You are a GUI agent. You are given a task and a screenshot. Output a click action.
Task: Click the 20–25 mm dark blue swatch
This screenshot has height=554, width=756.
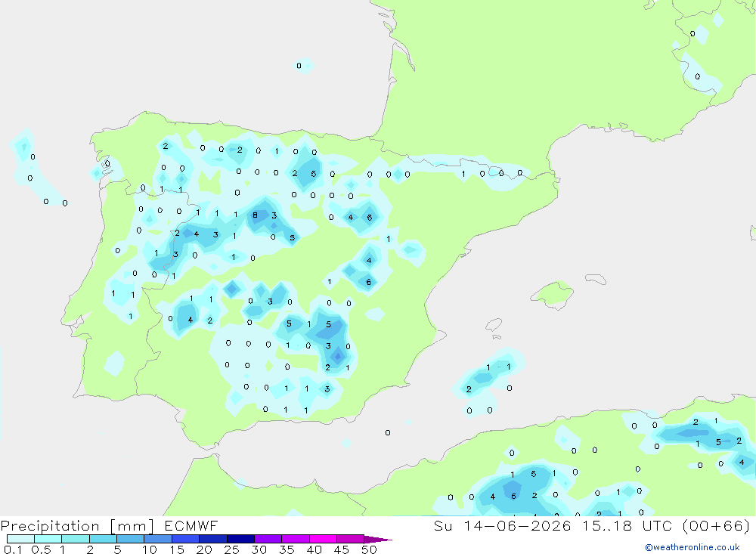coord(213,539)
